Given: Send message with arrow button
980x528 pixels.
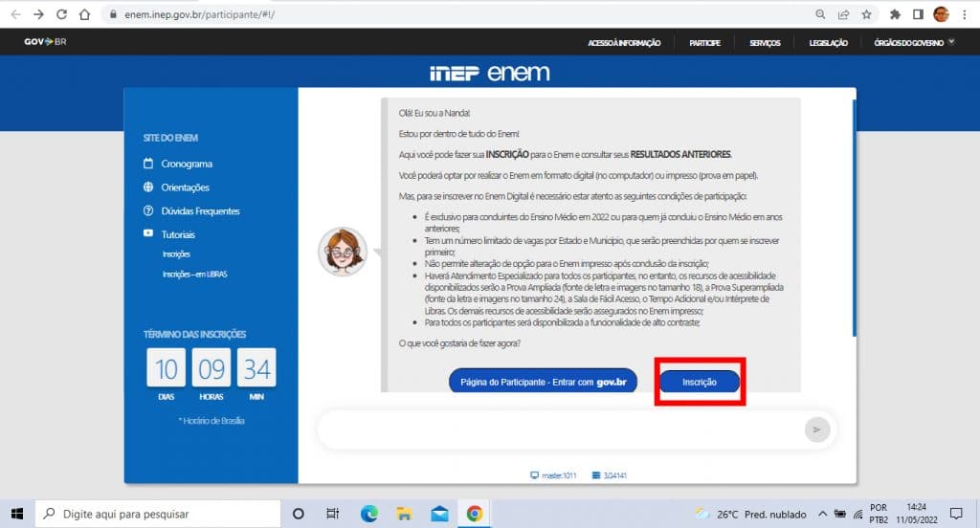Looking at the screenshot, I should coord(817,429).
